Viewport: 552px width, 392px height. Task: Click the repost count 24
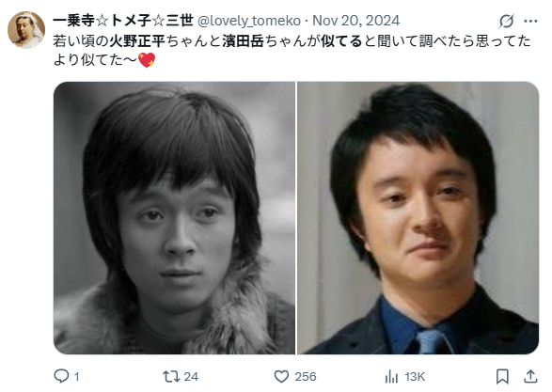click(x=191, y=377)
